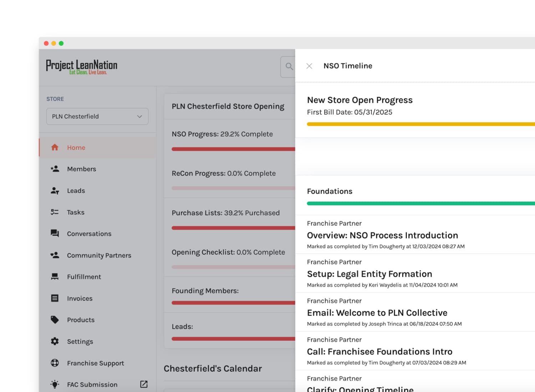Image resolution: width=535 pixels, height=392 pixels.
Task: Expand the PLN Chesterfield store dropdown
Action: pos(97,117)
